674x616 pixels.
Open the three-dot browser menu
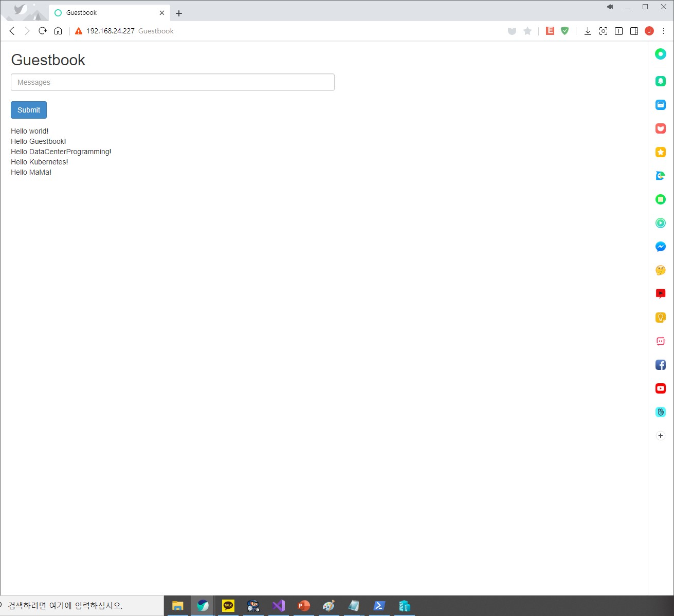(664, 31)
